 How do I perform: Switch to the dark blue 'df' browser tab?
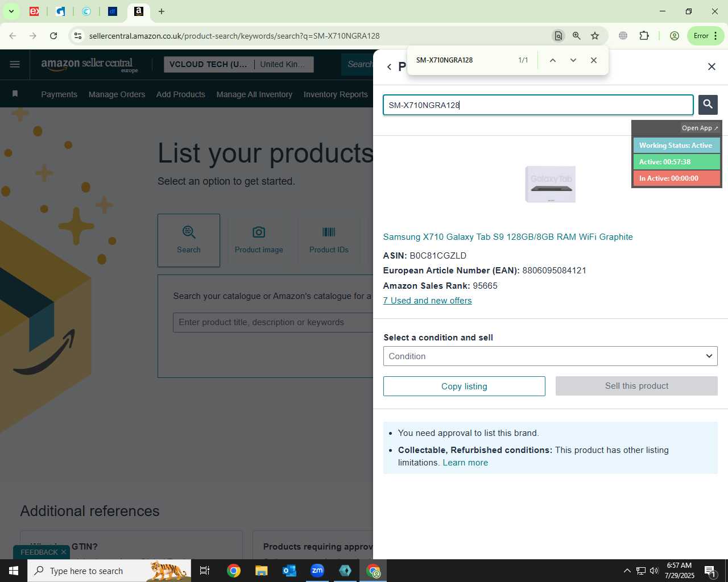point(113,11)
